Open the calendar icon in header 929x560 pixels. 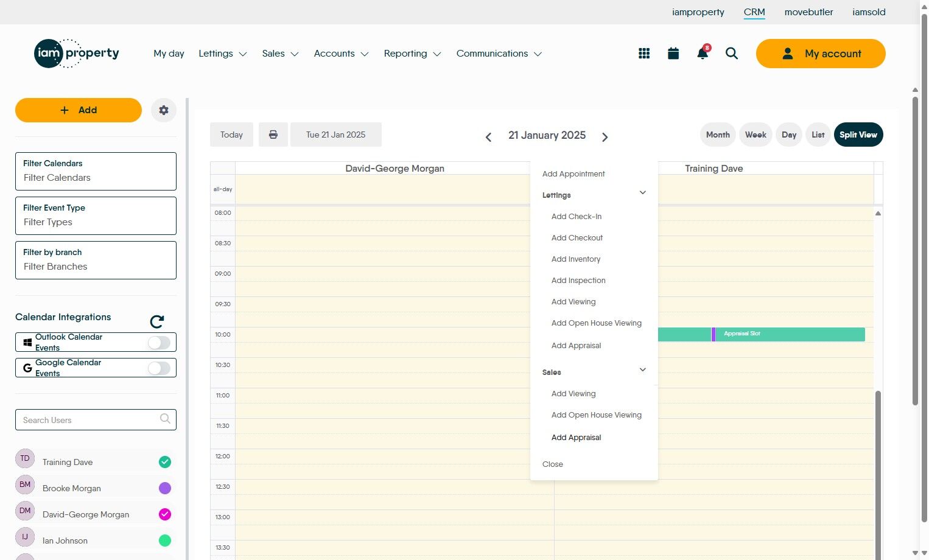pyautogui.click(x=673, y=54)
